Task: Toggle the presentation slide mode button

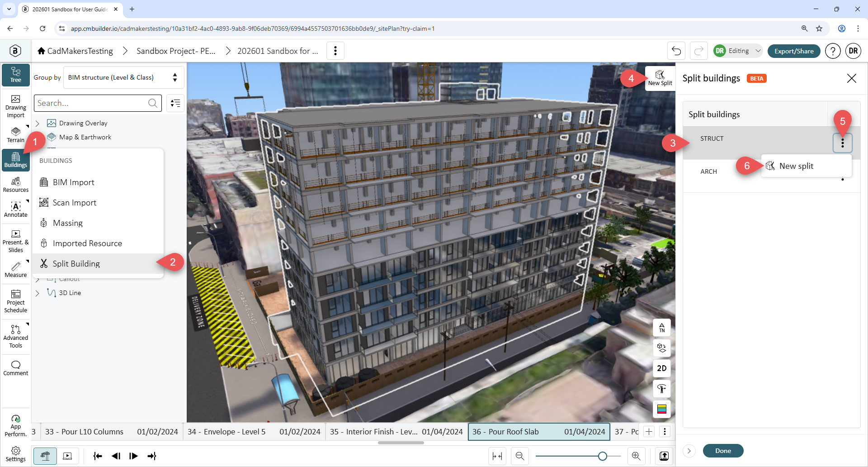Action: click(x=67, y=456)
